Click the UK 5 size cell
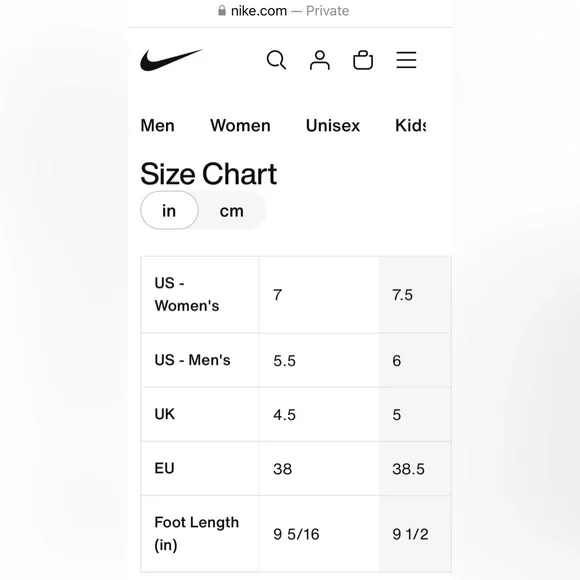Image resolution: width=580 pixels, height=580 pixels. coord(415,414)
